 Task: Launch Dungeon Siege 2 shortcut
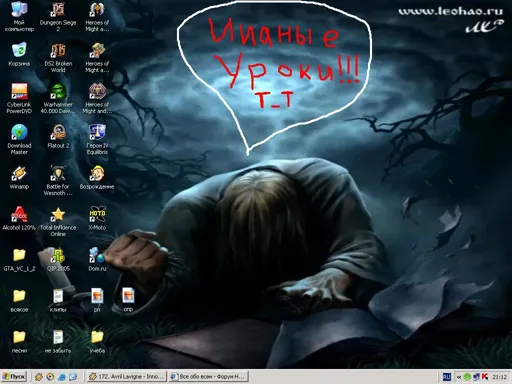coord(58,16)
